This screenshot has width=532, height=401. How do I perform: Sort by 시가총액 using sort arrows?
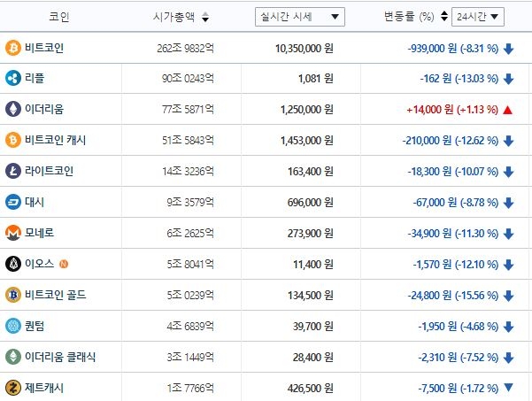click(x=205, y=17)
